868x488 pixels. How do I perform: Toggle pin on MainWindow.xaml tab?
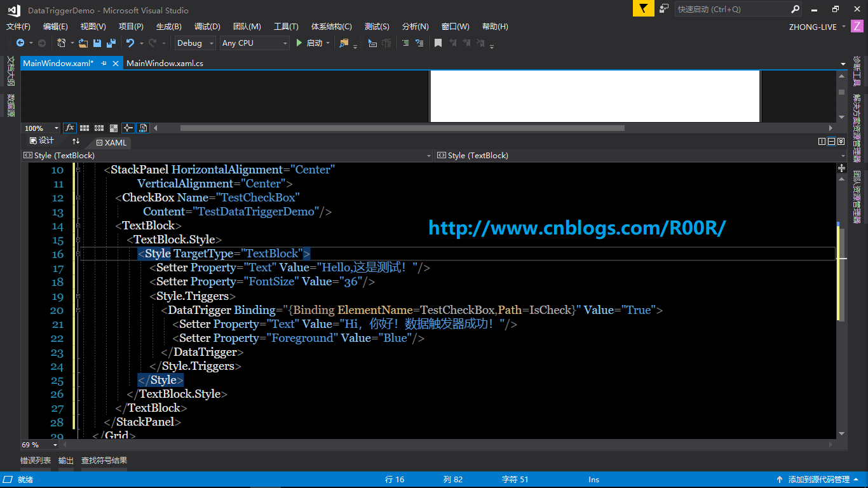pos(104,64)
